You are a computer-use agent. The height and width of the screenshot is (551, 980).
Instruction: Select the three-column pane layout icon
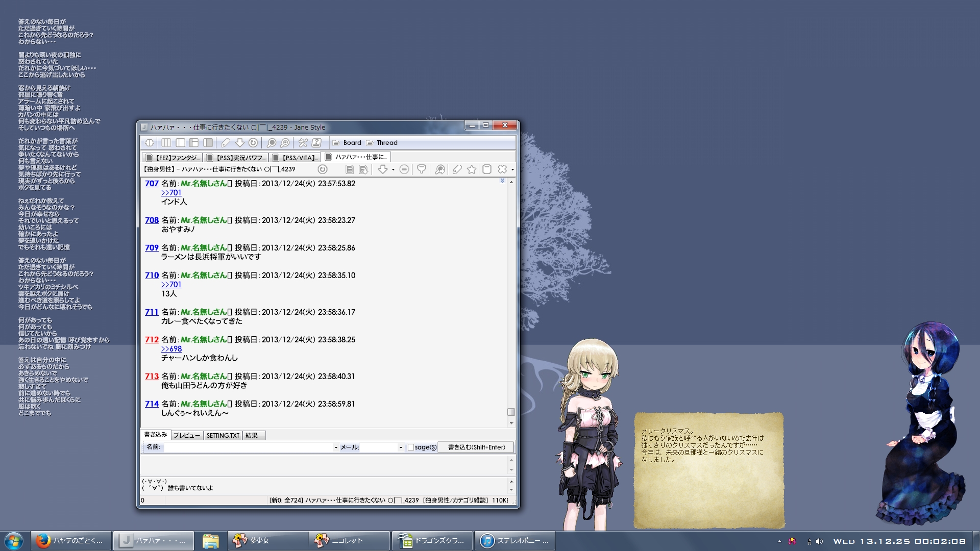[166, 143]
